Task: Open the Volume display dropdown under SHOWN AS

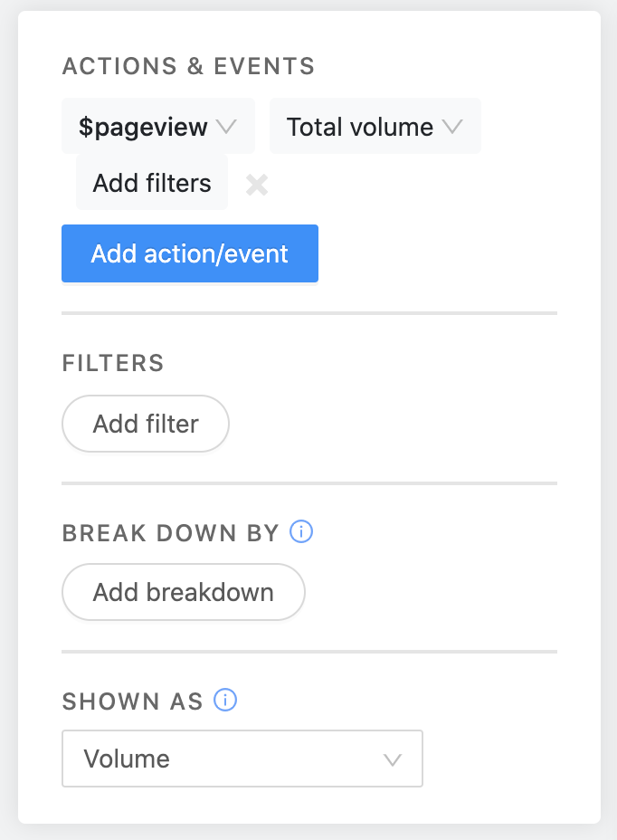Action: pos(242,759)
